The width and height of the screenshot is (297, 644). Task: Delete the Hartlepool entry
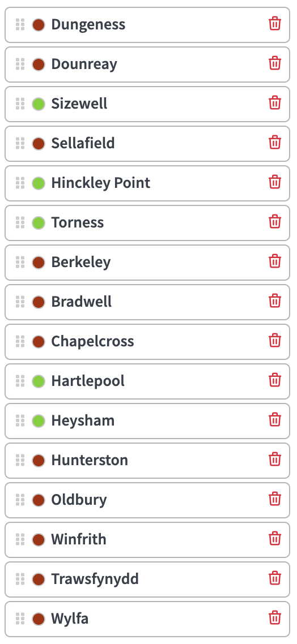[x=275, y=380]
